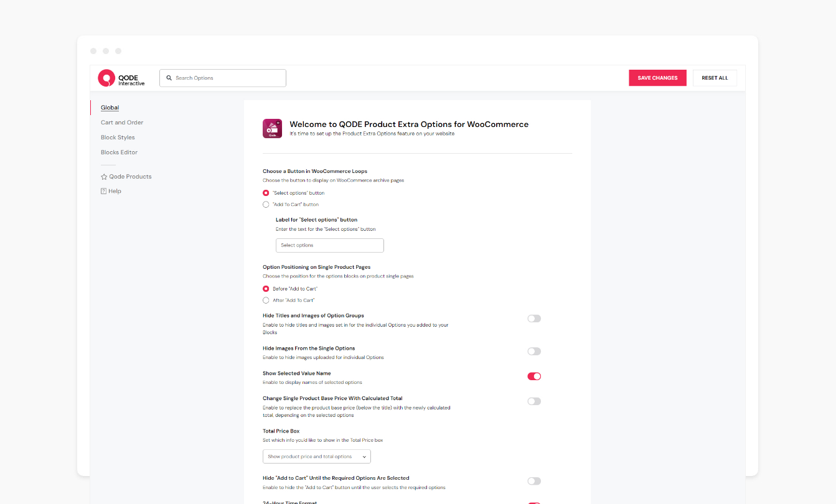The width and height of the screenshot is (836, 504).
Task: Click the QODE Interactive logo
Action: [121, 78]
